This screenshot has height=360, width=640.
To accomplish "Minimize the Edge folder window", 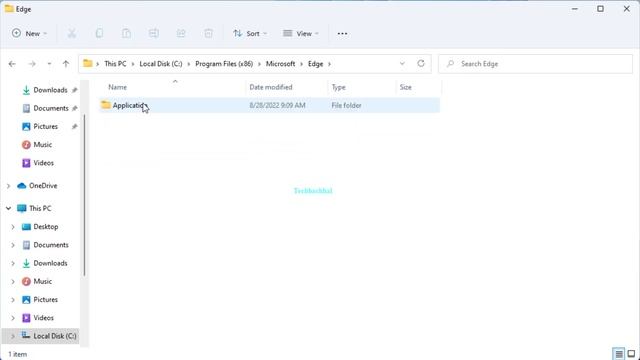I will pyautogui.click(x=575, y=9).
